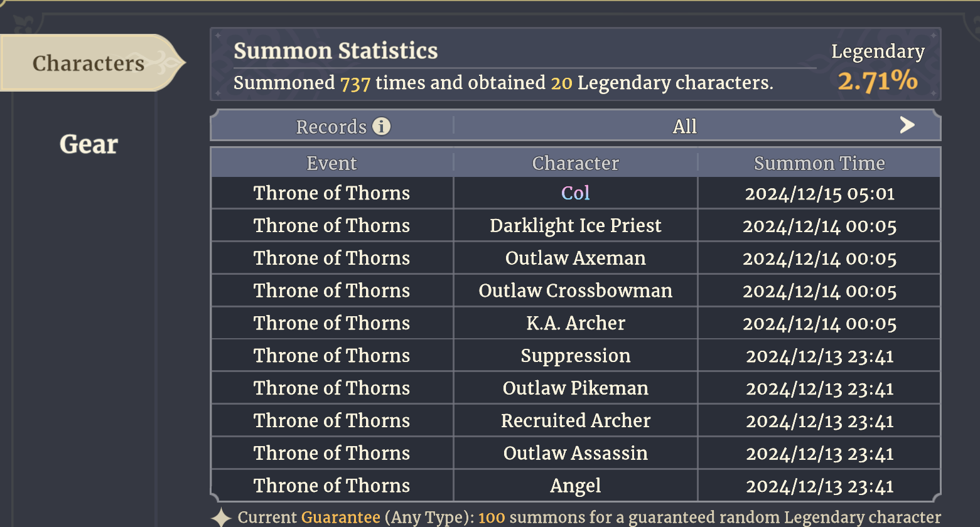The width and height of the screenshot is (980, 527).
Task: Click the Outlaw Crossbowman record
Action: pyautogui.click(x=576, y=290)
